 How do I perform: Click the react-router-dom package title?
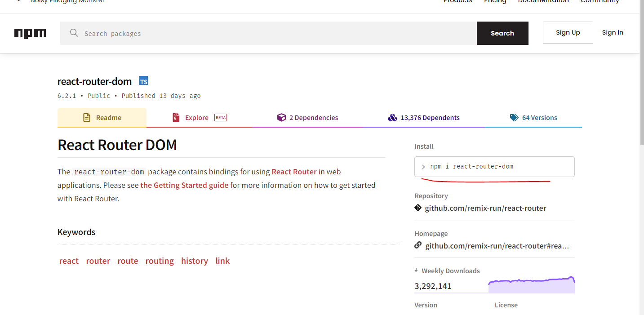(94, 81)
